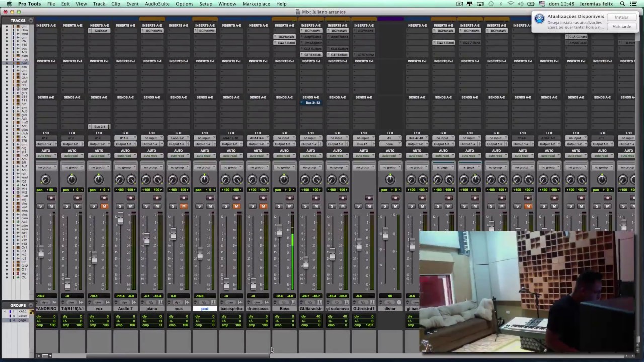Open the File menu
644x362 pixels.
(51, 4)
